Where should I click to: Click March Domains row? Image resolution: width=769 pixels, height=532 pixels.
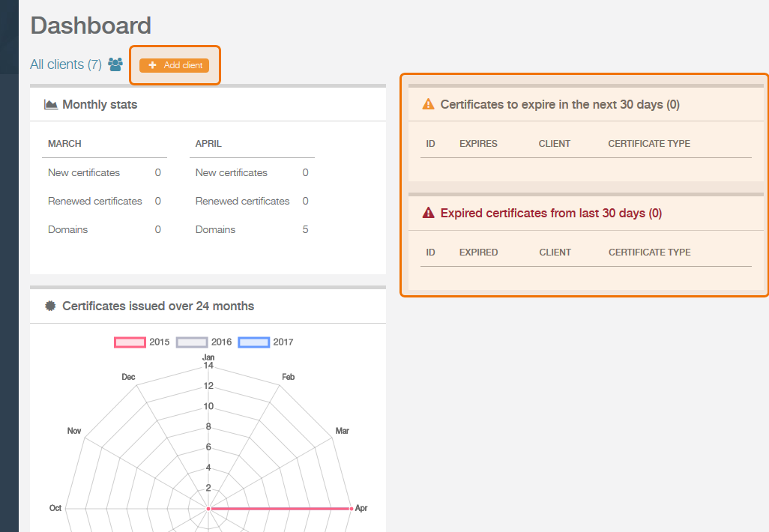pyautogui.click(x=104, y=229)
